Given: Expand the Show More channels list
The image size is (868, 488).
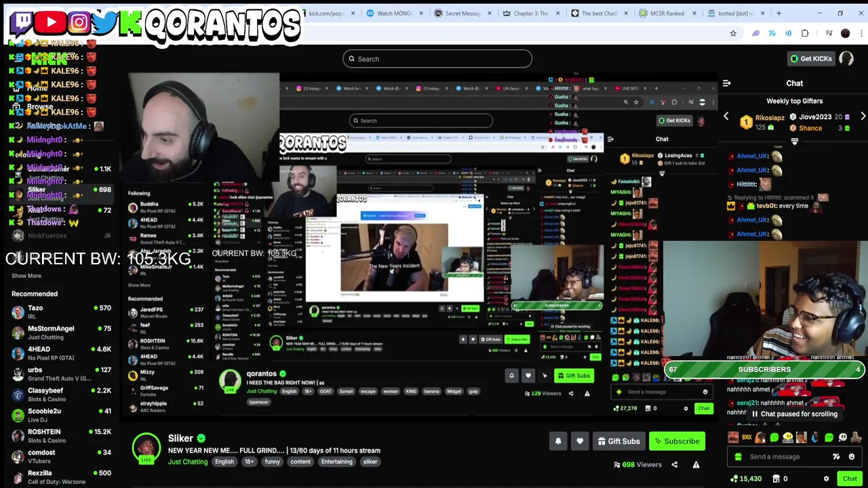Looking at the screenshot, I should point(26,276).
